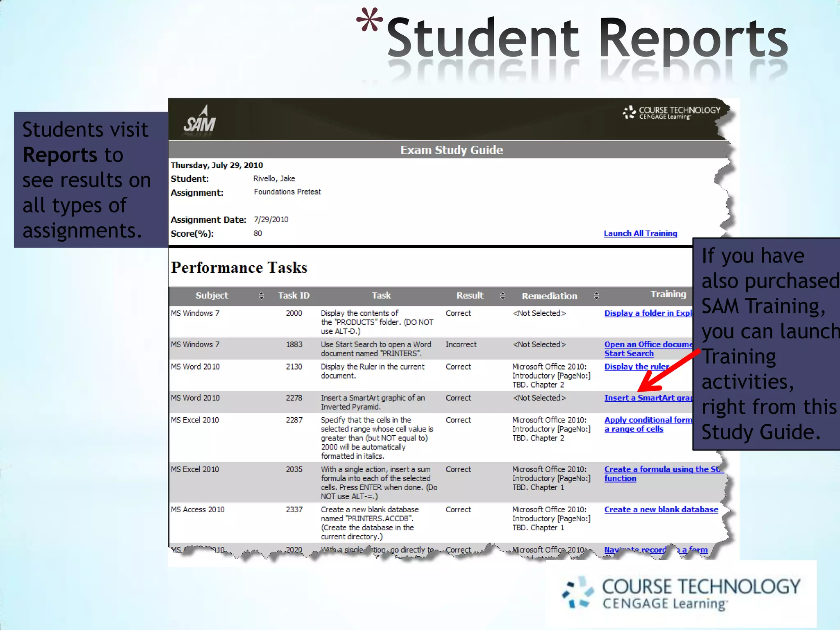Image resolution: width=840 pixels, height=630 pixels.
Task: Sort table using Remediation column sort arrows
Action: tap(596, 296)
